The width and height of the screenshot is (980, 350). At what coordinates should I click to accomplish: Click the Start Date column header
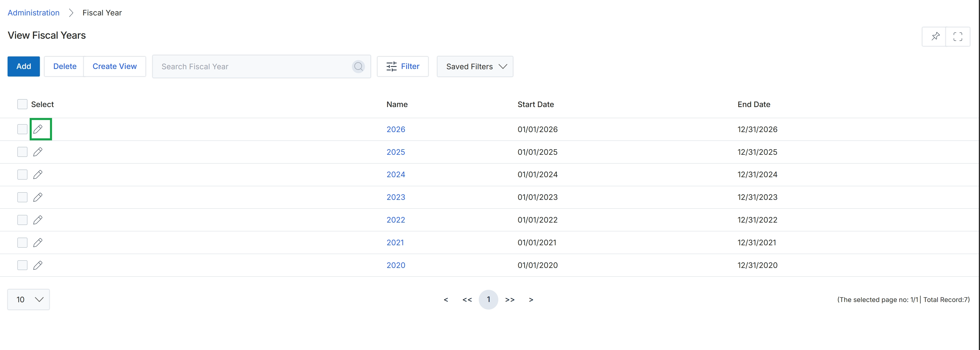coord(536,104)
